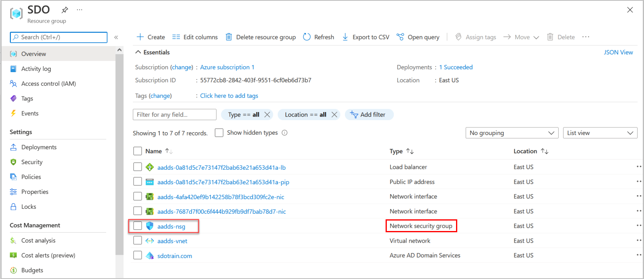Click the 'Click here to add tags' link

click(x=229, y=96)
